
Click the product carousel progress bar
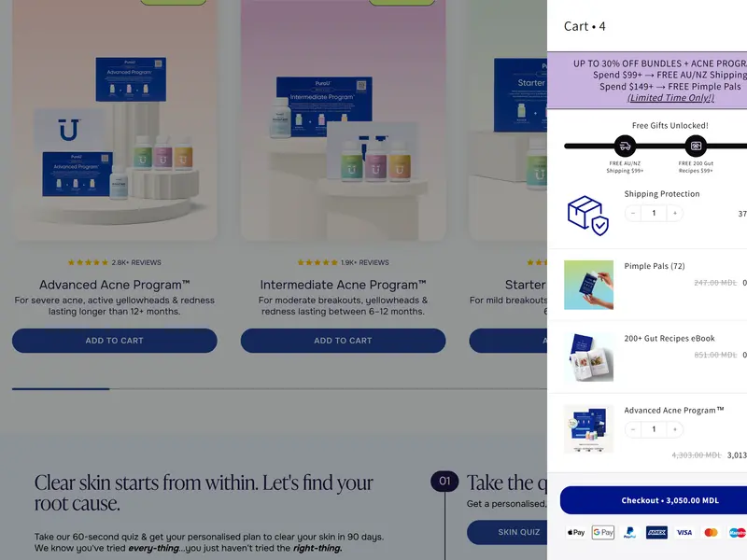(279, 389)
